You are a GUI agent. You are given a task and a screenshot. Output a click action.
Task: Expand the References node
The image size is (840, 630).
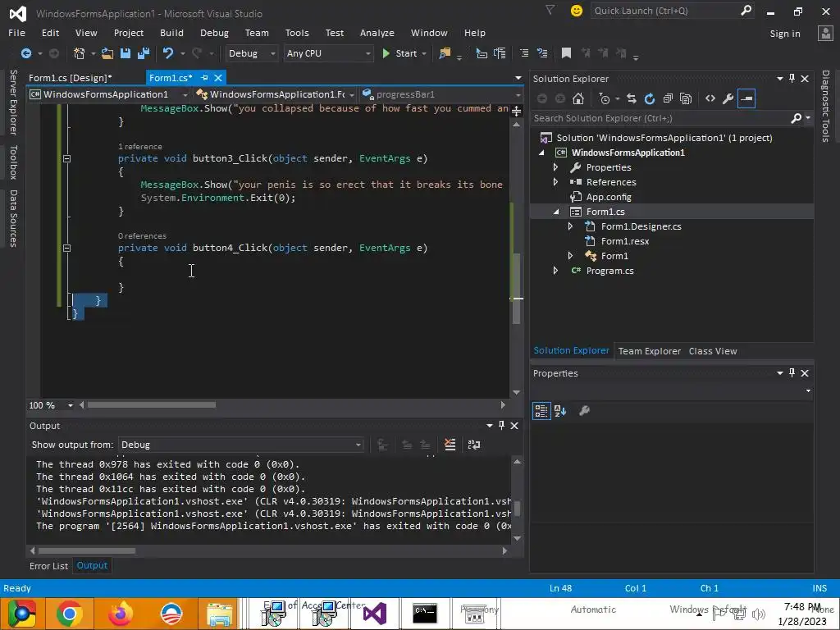pos(555,182)
